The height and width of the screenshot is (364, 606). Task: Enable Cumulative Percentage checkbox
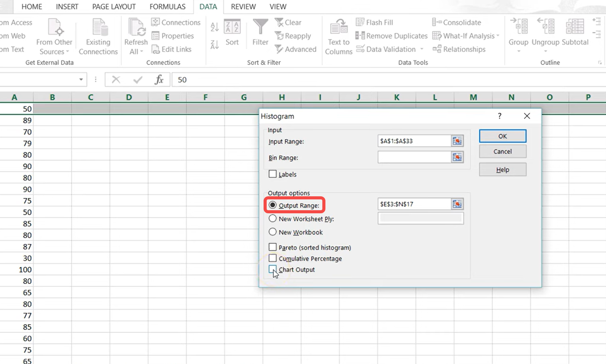click(272, 258)
